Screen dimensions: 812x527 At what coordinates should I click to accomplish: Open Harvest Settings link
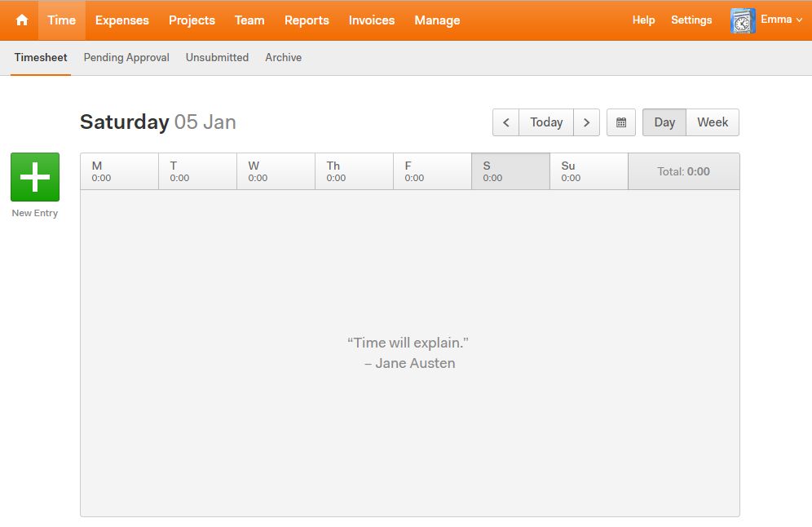(691, 20)
